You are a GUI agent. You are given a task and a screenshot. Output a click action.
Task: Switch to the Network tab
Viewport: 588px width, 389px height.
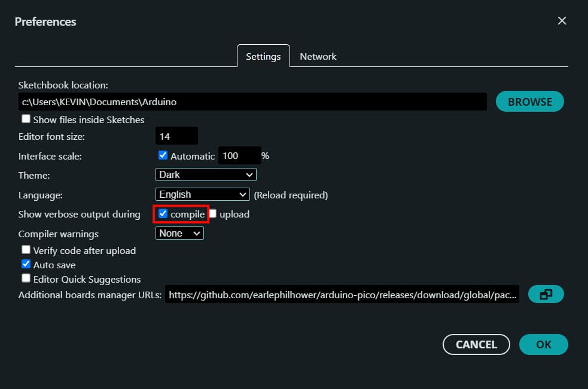(x=318, y=56)
